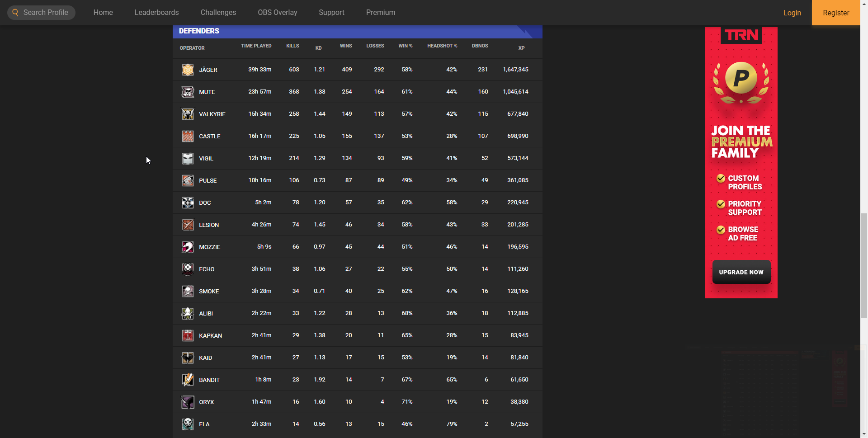Click the Login link
Image resolution: width=868 pixels, height=438 pixels.
tap(792, 13)
